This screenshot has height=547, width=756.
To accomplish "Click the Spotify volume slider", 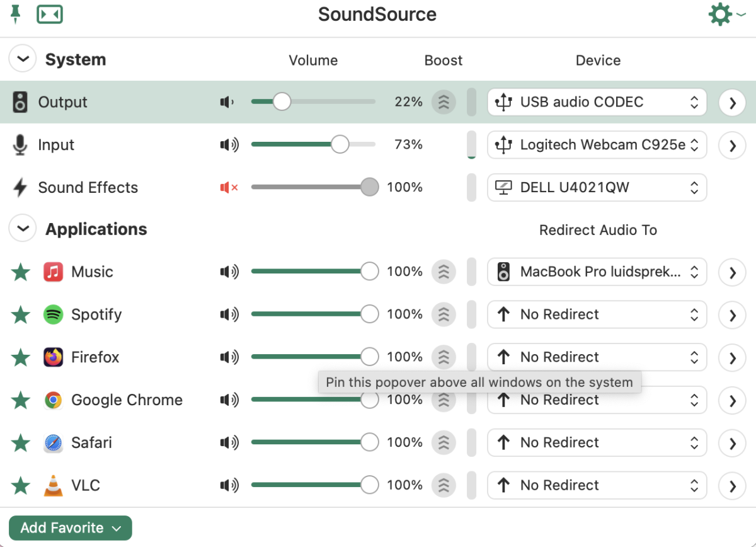I will (x=315, y=314).
